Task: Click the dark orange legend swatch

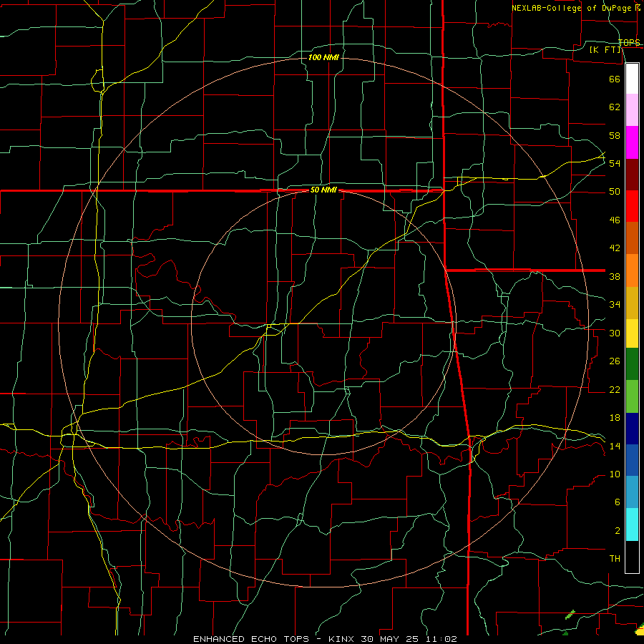Action: [x=632, y=238]
